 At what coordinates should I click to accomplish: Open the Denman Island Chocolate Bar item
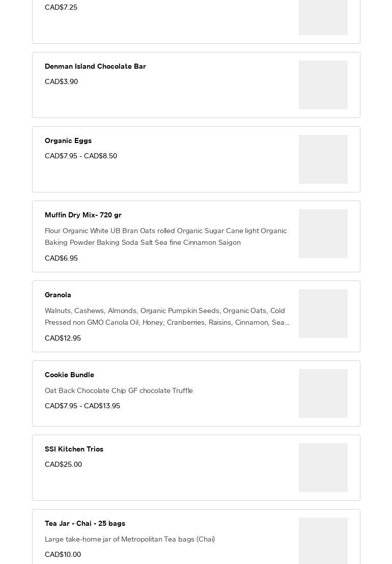[x=95, y=67]
